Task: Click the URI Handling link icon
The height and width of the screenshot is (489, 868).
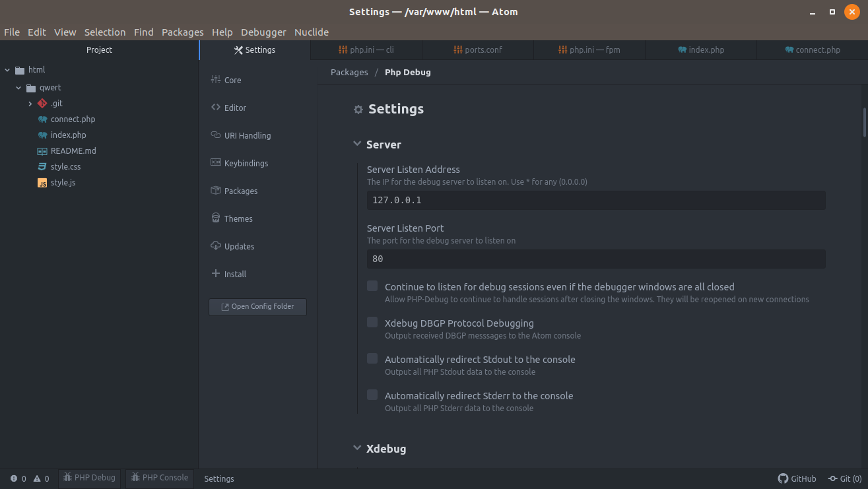Action: 216,135
